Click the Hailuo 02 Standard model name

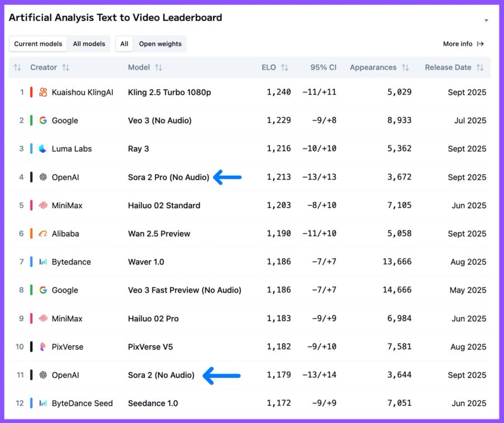pyautogui.click(x=164, y=205)
